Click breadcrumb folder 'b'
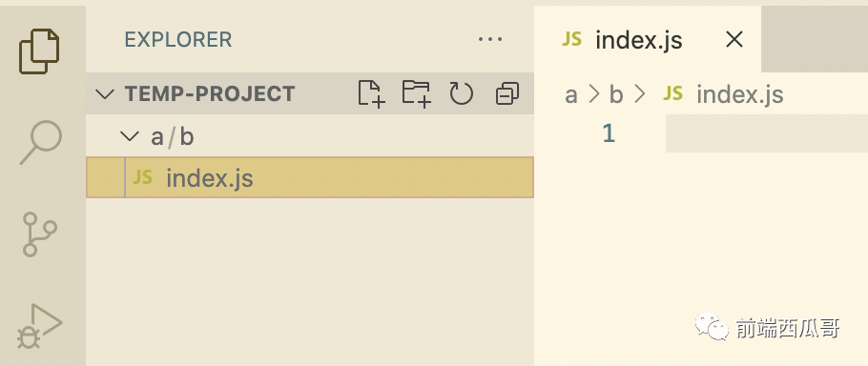The width and height of the screenshot is (868, 366). pyautogui.click(x=616, y=94)
